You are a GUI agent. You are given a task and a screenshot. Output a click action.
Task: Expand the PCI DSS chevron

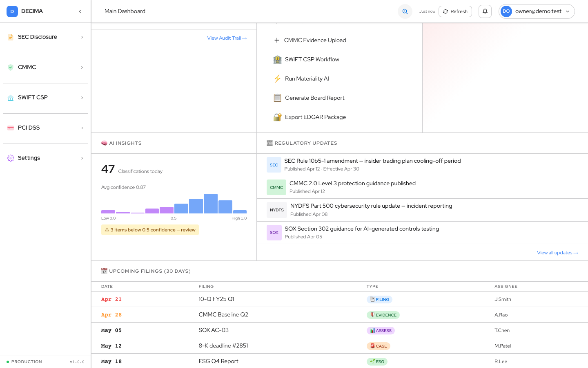point(82,128)
